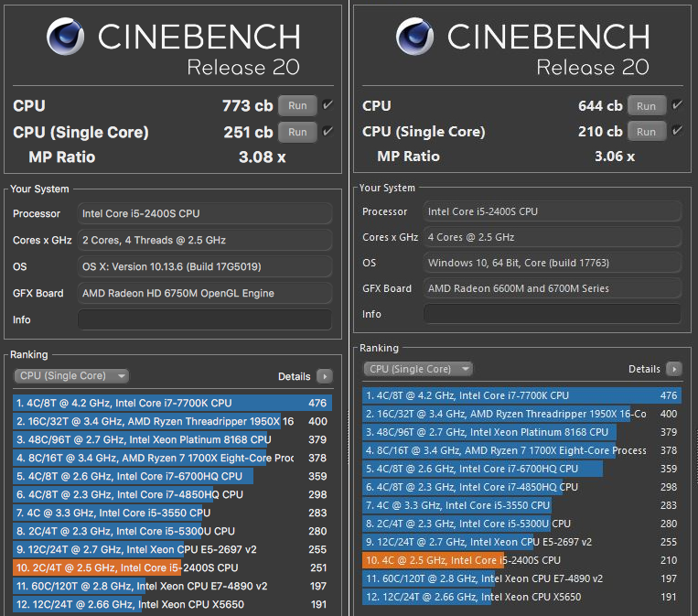The image size is (698, 616).
Task: Toggle CPU test checkbox in left window
Action: point(328,105)
